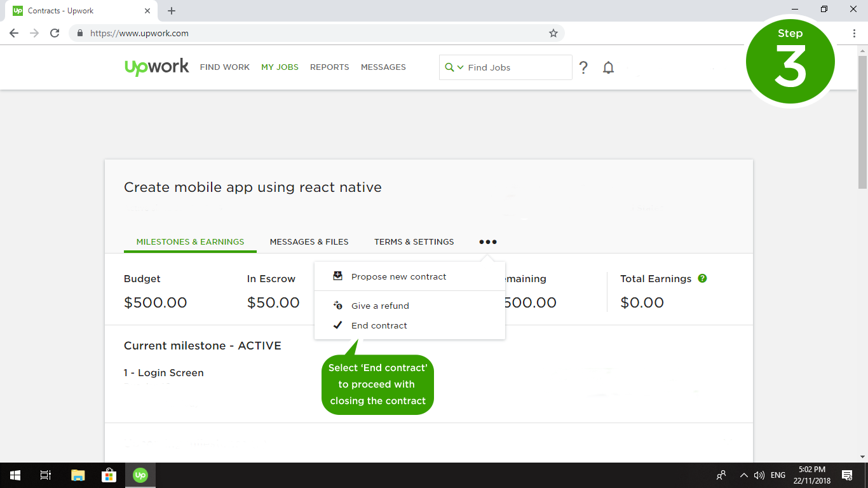This screenshot has width=868, height=488.
Task: Go to Find Work navigation link
Action: 224,67
